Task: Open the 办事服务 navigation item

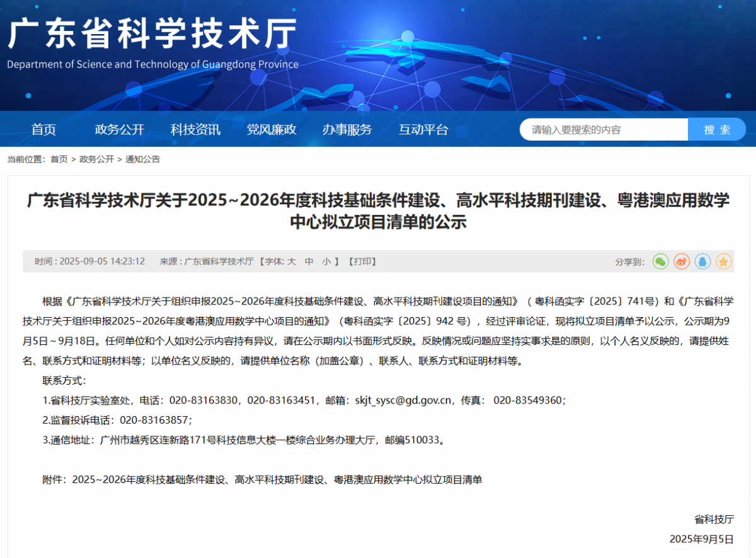Action: pyautogui.click(x=347, y=130)
